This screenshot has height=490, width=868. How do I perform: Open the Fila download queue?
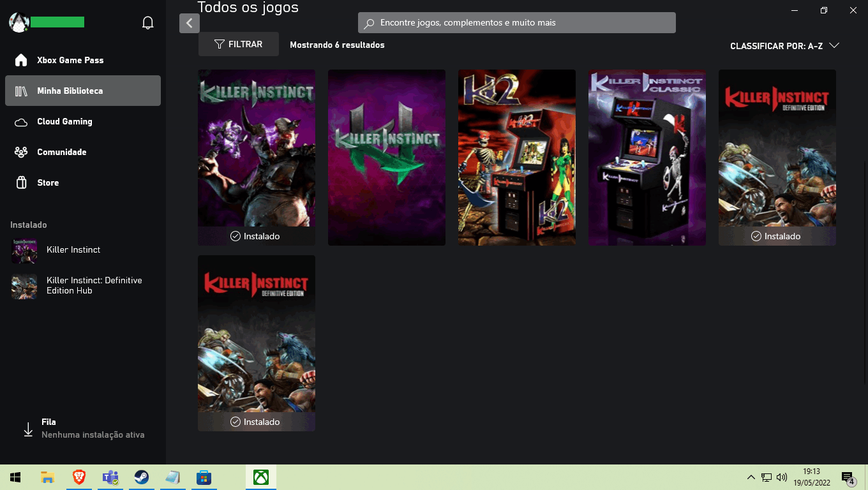pyautogui.click(x=83, y=429)
